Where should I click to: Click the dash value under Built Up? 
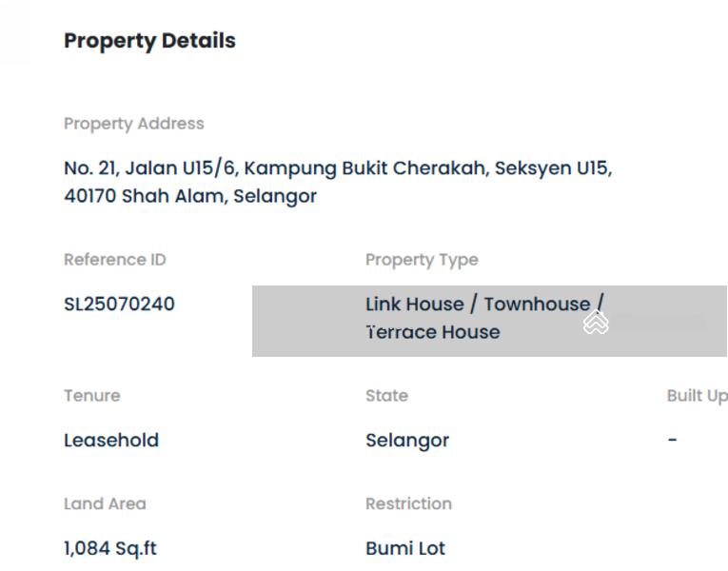pyautogui.click(x=673, y=441)
